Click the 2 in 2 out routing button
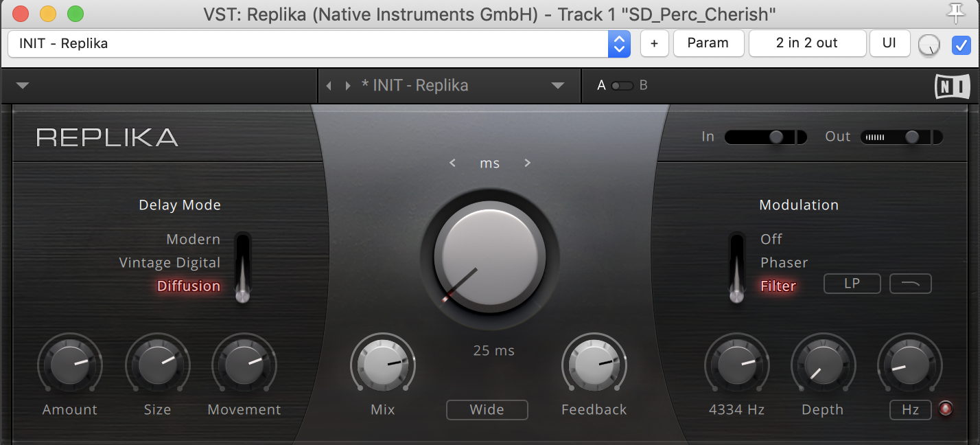980x445 pixels. [807, 43]
